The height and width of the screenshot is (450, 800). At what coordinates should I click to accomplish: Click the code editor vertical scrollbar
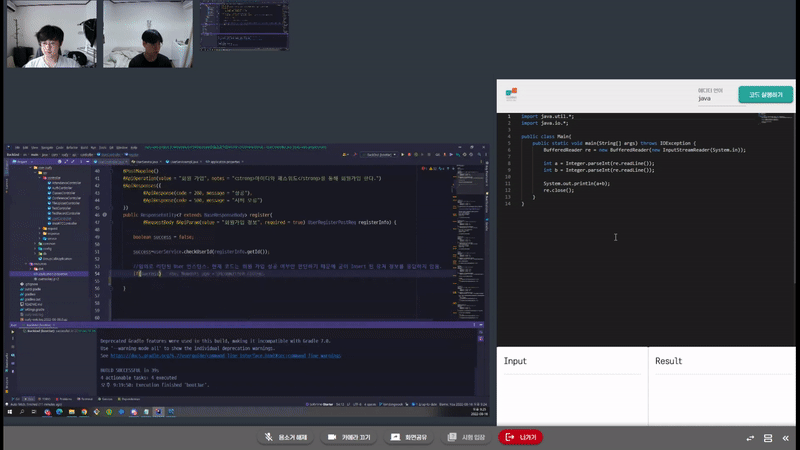[793, 199]
